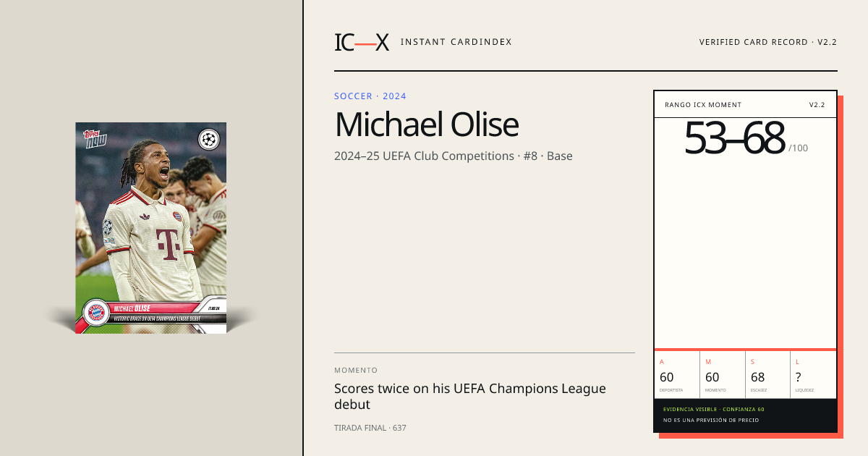The image size is (868, 456).
Task: Select the M Momento score 60 cell
Action: tap(723, 375)
